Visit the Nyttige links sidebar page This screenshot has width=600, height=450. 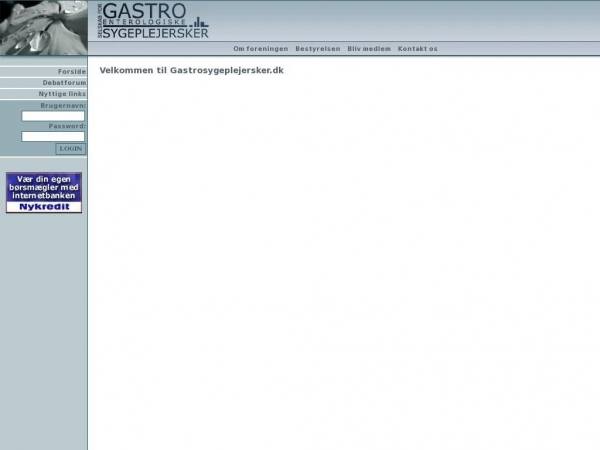(x=62, y=94)
